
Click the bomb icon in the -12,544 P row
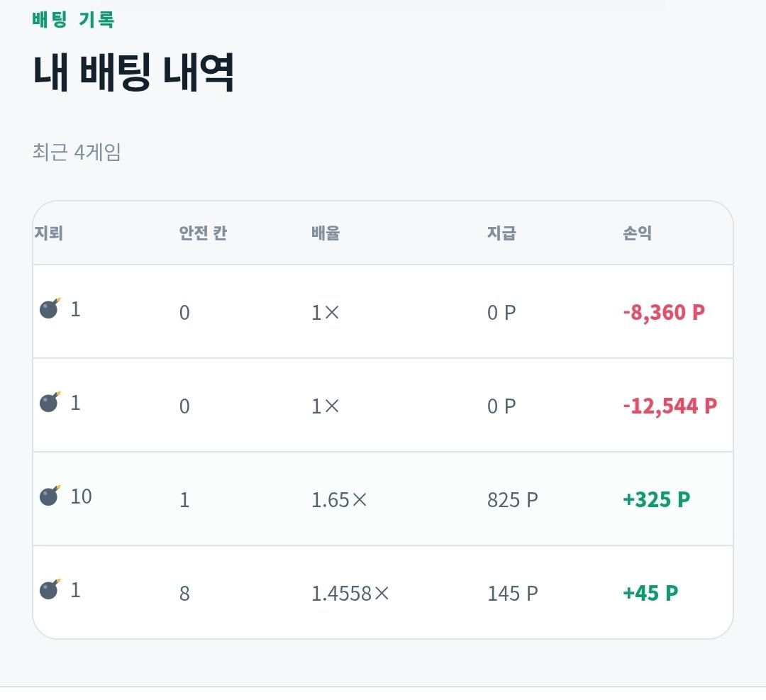tap(50, 402)
